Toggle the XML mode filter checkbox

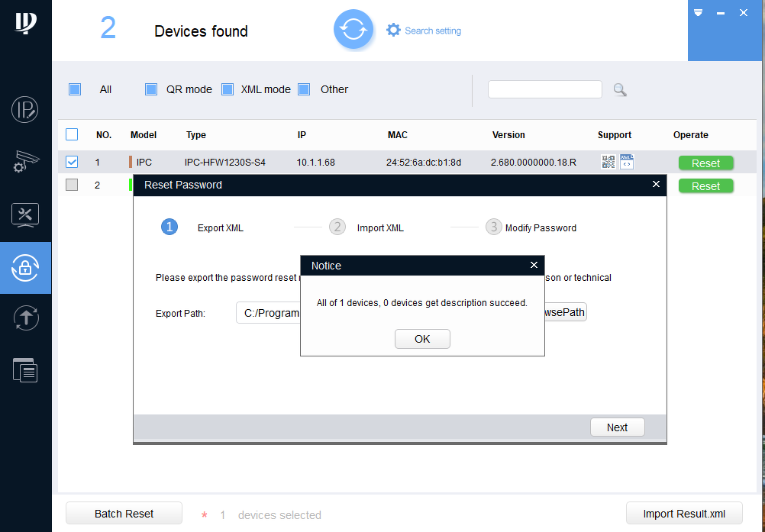[228, 89]
